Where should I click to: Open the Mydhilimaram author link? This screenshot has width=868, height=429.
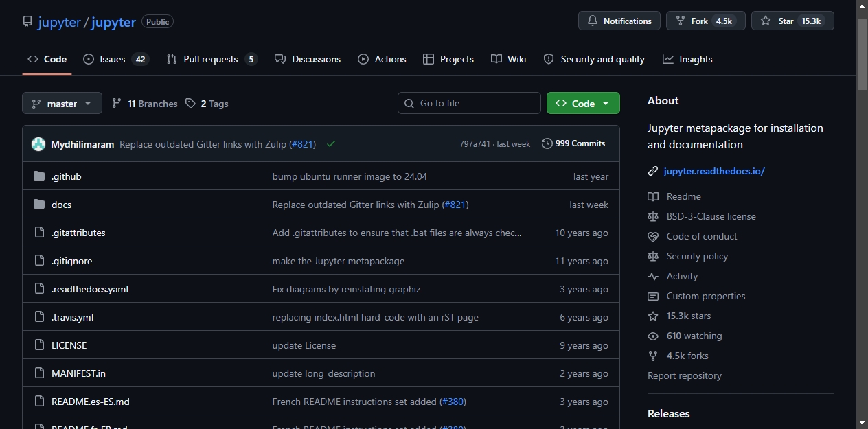[x=82, y=144]
